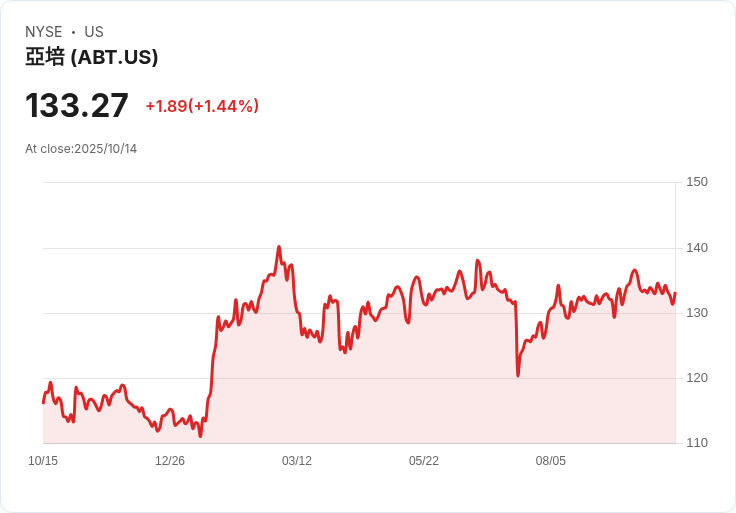Viewport: 736px width, 513px height.
Task: Click the 120 y-axis label
Action: (697, 378)
